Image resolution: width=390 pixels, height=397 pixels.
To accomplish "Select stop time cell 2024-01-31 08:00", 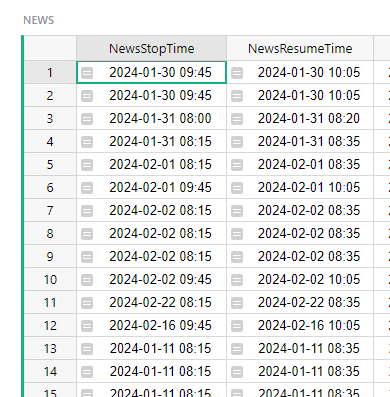I will (x=151, y=118).
